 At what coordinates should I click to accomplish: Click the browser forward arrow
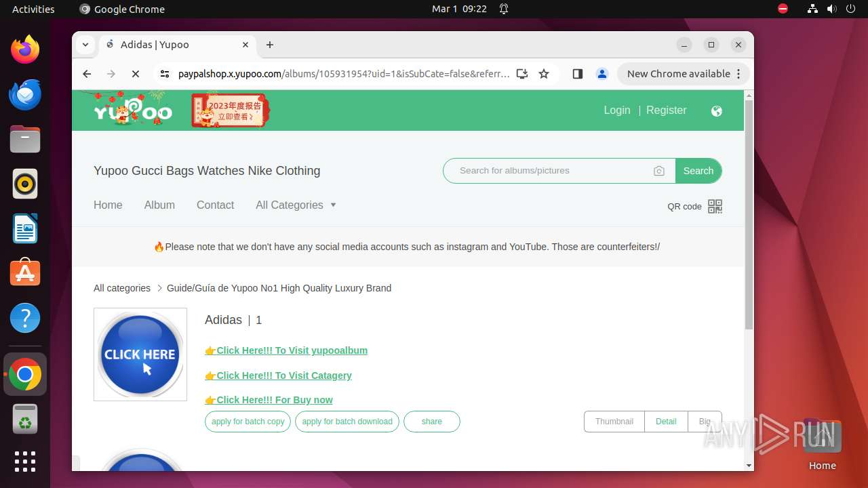(x=111, y=74)
